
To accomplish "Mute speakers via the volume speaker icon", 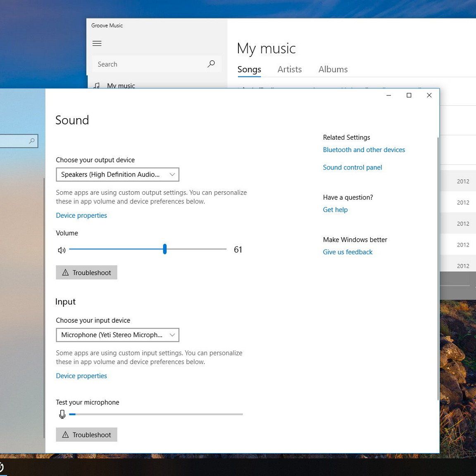I will click(x=62, y=250).
